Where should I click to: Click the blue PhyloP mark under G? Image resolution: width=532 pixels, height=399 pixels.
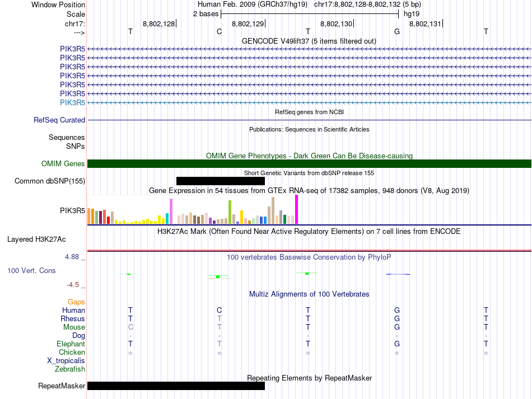(398, 274)
